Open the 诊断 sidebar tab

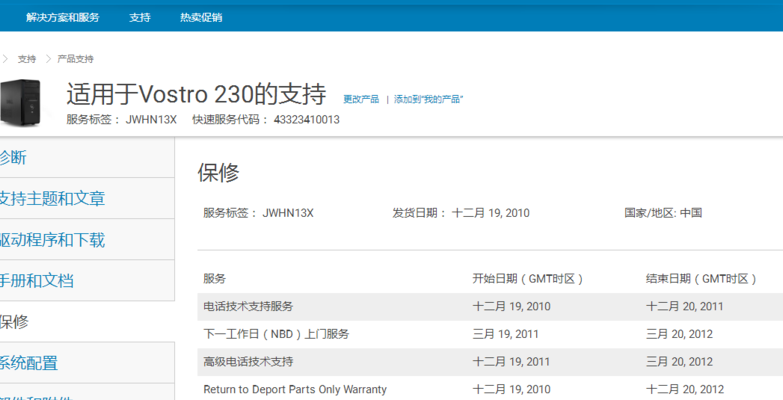pyautogui.click(x=87, y=158)
